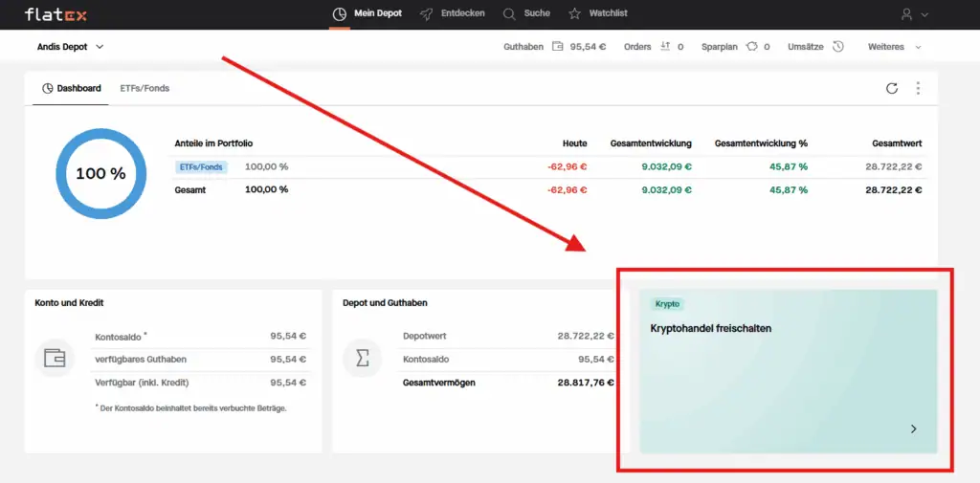
Task: Open the three-dot options menu
Action: [x=918, y=88]
